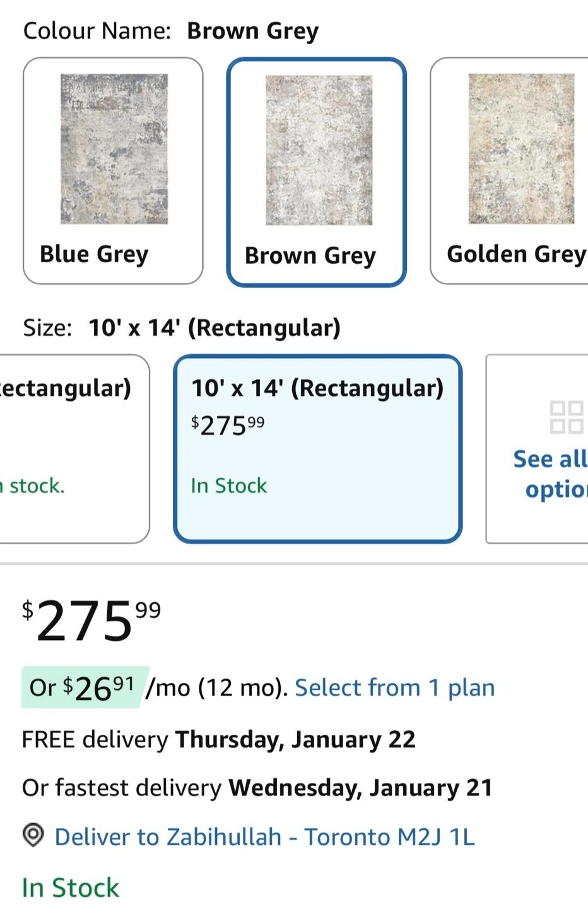Tap the "Golden Grey" colour label
The width and height of the screenshot is (588, 909).
pos(516,254)
